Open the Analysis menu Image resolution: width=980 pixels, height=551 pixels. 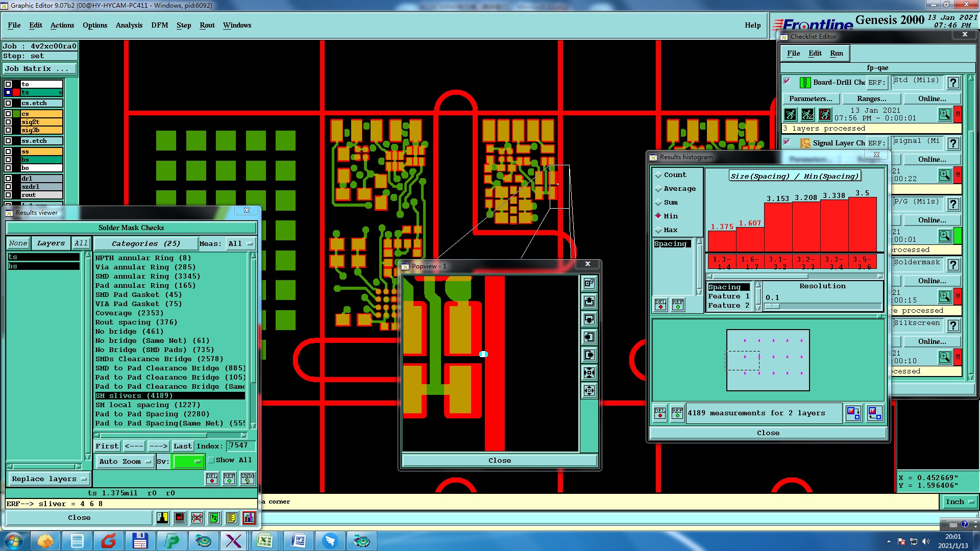(x=129, y=25)
